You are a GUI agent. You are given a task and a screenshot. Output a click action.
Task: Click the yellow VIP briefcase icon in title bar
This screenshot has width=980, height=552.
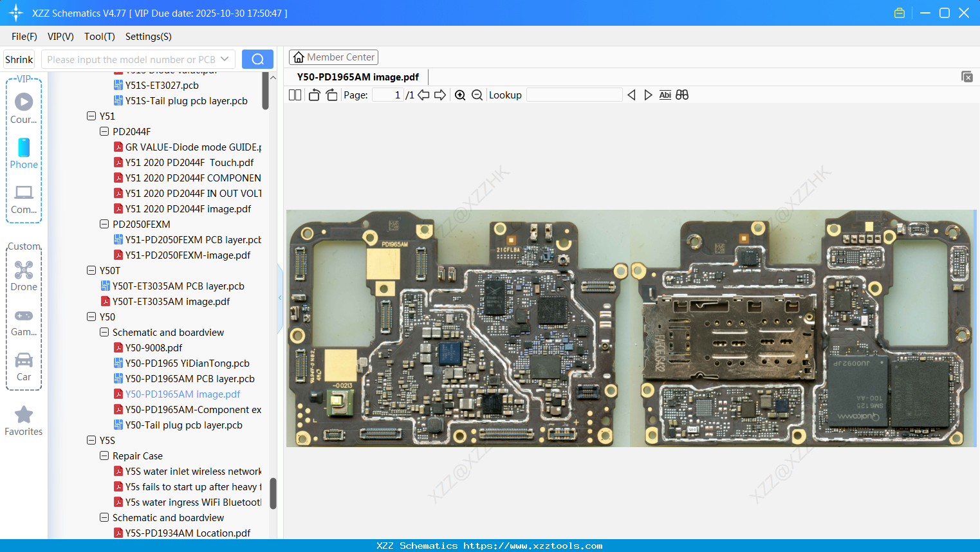click(900, 13)
